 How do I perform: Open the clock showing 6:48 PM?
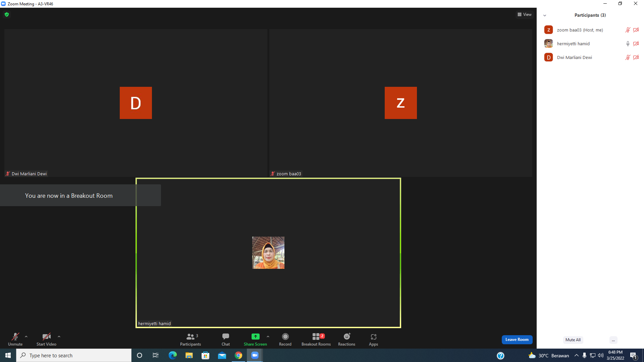615,355
